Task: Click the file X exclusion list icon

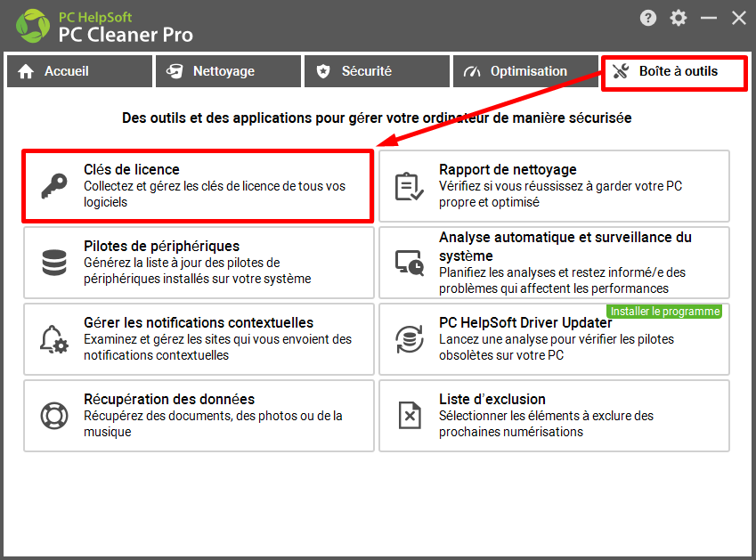Action: pyautogui.click(x=410, y=416)
